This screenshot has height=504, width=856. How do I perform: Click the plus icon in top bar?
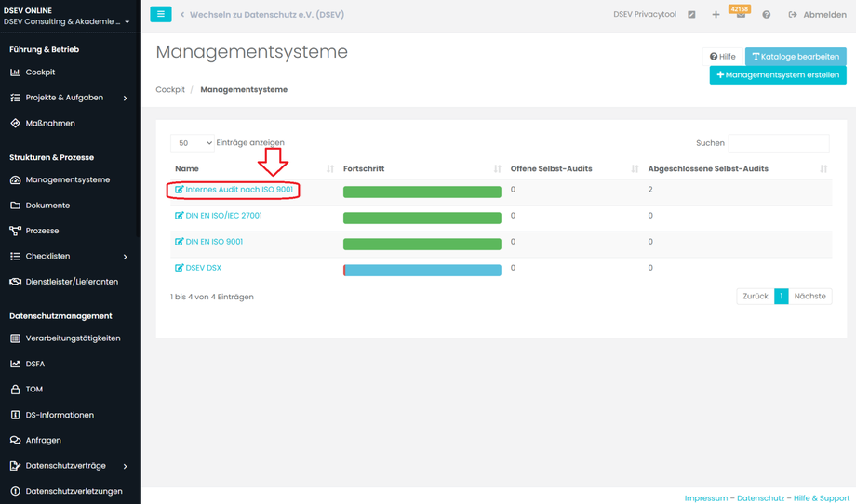tap(716, 15)
